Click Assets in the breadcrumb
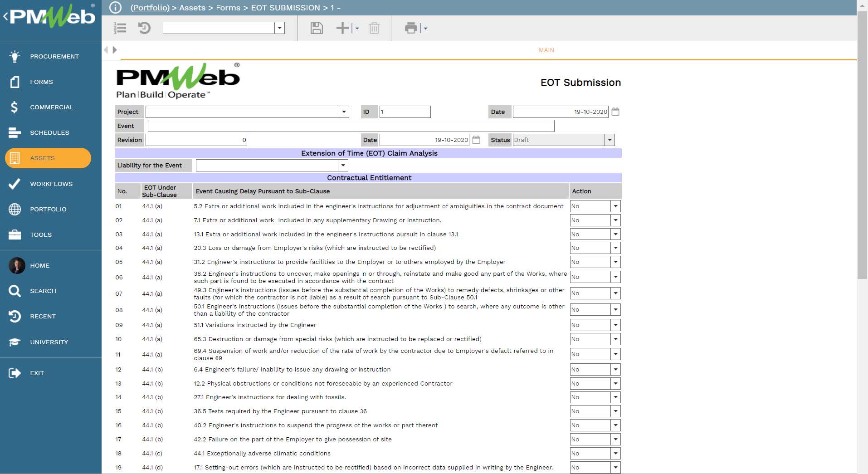Screen dimensions: 868x474 pyautogui.click(x=192, y=8)
